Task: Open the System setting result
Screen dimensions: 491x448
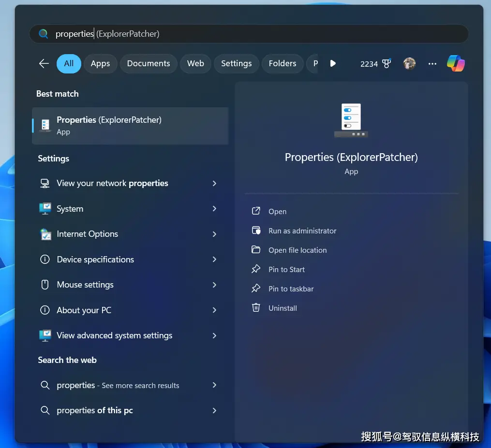Action: [130, 209]
